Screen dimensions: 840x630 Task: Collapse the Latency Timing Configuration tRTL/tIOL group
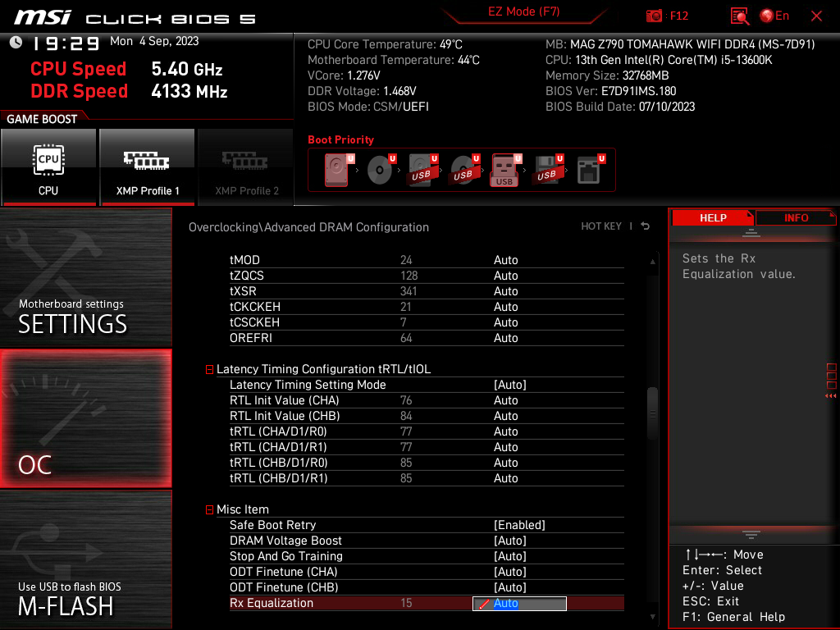[x=209, y=370]
